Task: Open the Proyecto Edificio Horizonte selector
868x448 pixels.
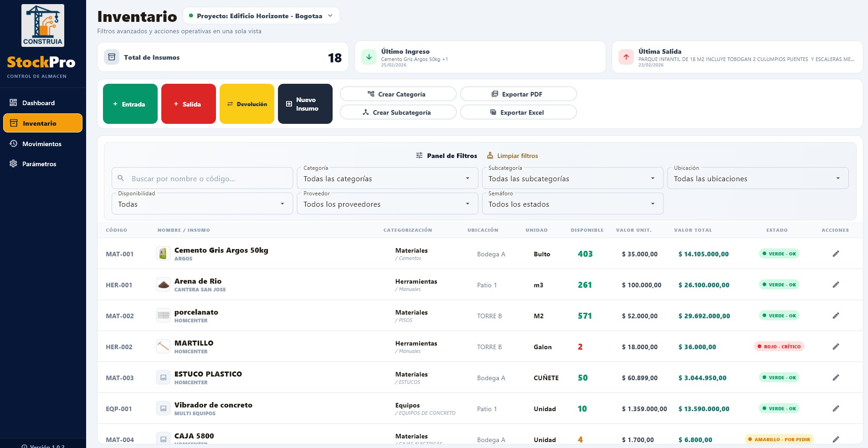Action: click(262, 15)
